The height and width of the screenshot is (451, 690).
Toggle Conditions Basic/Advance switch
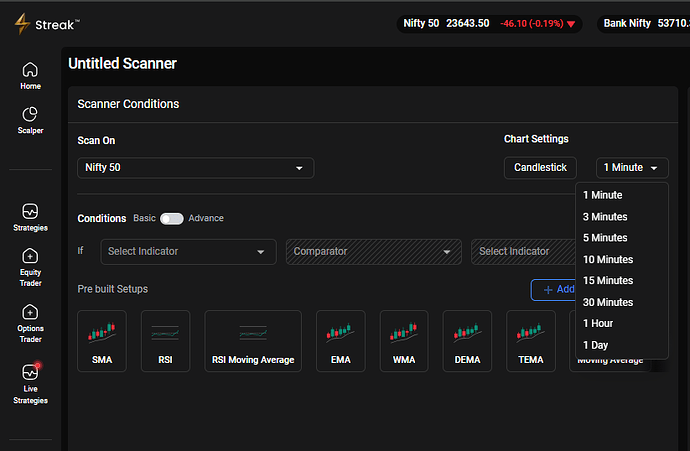point(172,219)
